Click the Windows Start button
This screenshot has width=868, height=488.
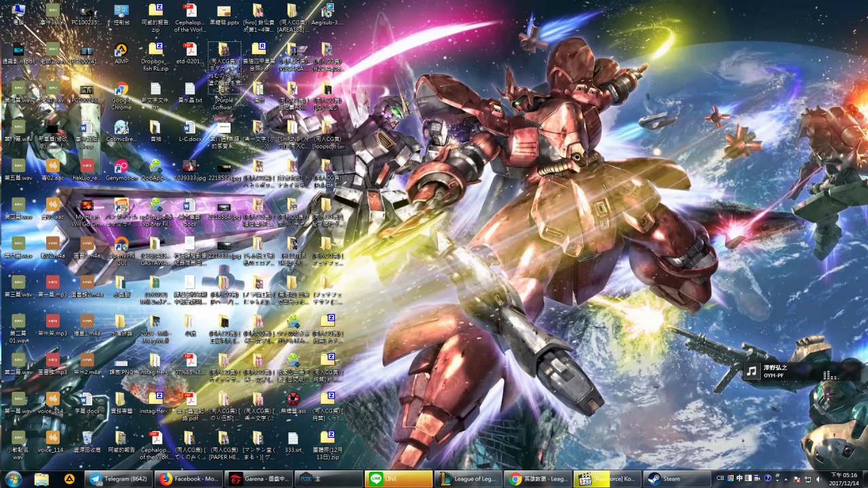point(13,479)
